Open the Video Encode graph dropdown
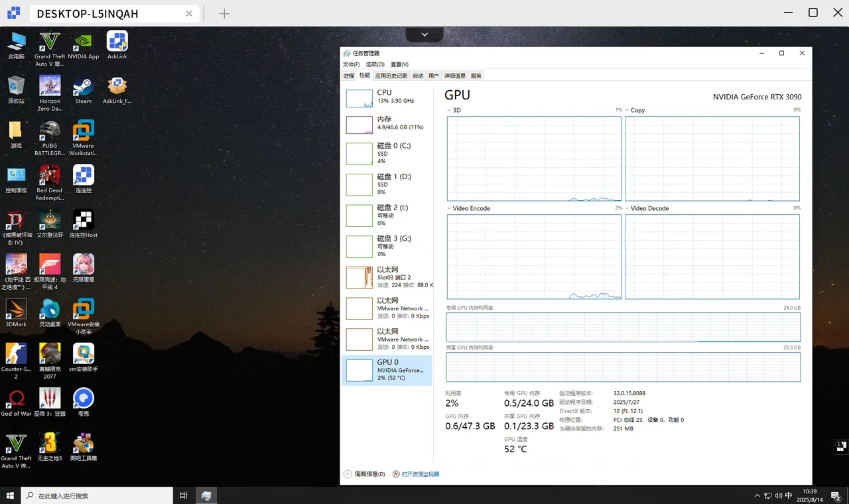The height and width of the screenshot is (504, 849). (449, 208)
